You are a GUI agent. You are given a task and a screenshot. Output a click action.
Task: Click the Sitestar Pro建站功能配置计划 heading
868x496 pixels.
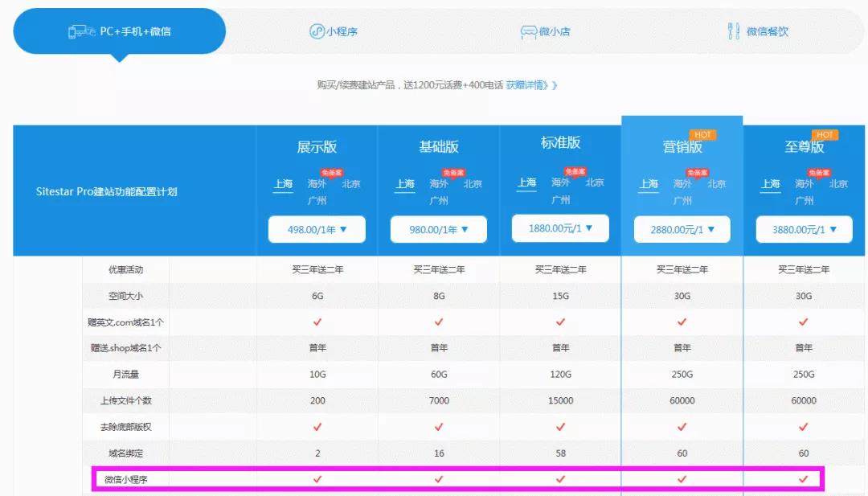click(x=106, y=191)
